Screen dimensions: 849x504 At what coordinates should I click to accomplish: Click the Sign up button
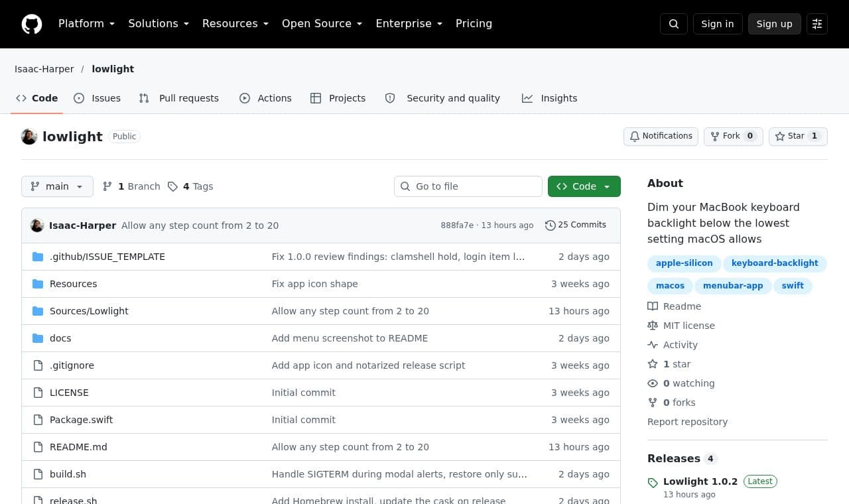pyautogui.click(x=775, y=24)
